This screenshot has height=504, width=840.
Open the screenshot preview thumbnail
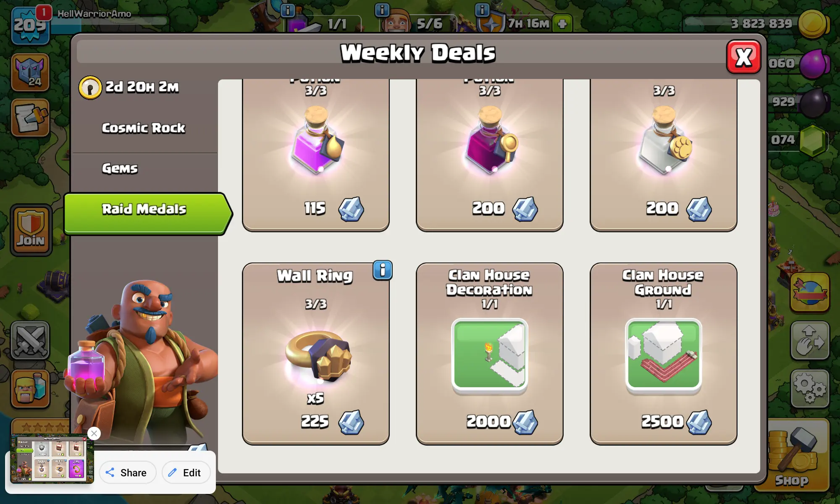(52, 459)
